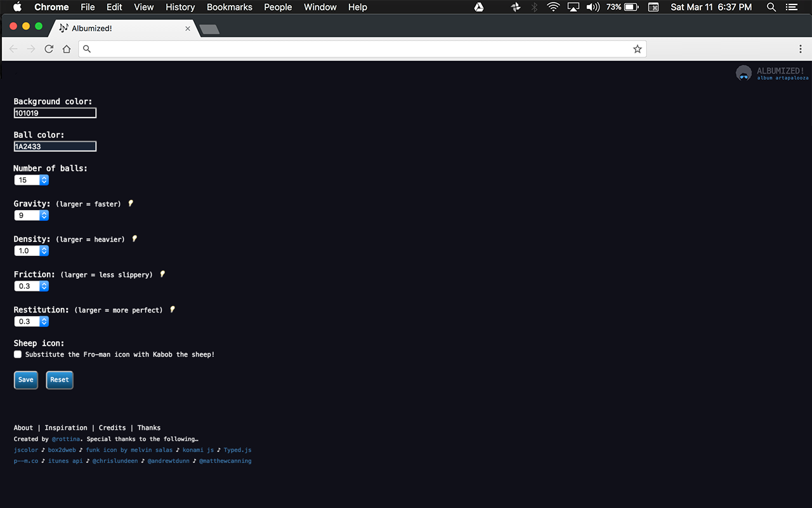Image resolution: width=812 pixels, height=508 pixels.
Task: Open the konami js link
Action: (x=199, y=450)
